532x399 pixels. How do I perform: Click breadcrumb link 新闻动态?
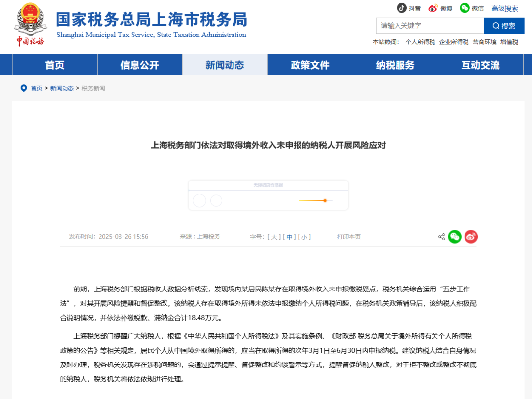coord(62,88)
